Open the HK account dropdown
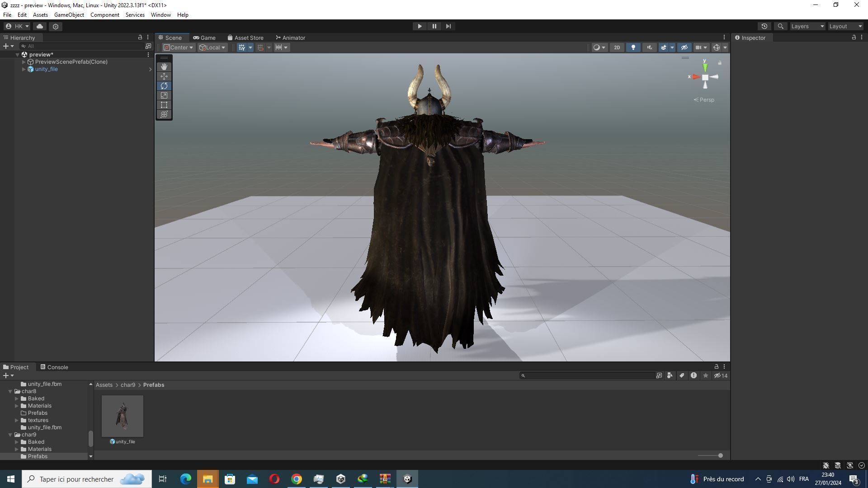The height and width of the screenshot is (488, 868). pyautogui.click(x=17, y=26)
